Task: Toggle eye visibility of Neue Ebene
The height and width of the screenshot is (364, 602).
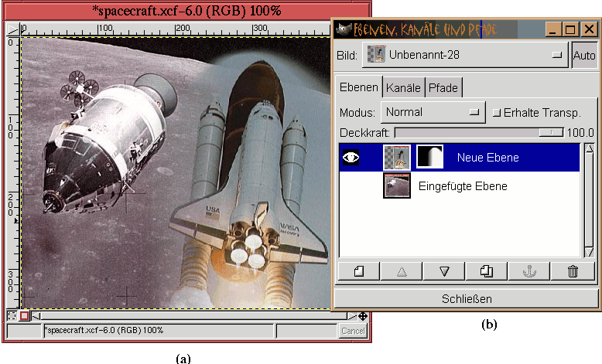Action: pyautogui.click(x=351, y=158)
